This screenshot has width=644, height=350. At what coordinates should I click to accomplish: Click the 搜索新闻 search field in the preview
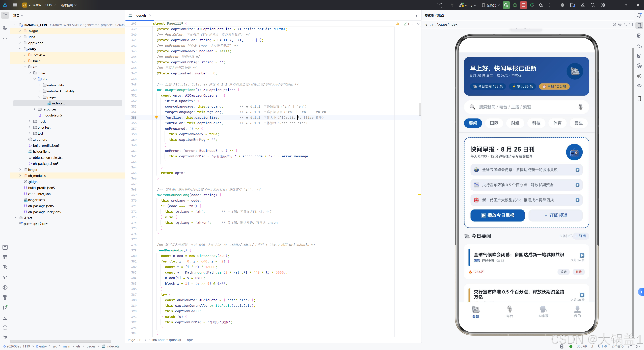pyautogui.click(x=526, y=107)
